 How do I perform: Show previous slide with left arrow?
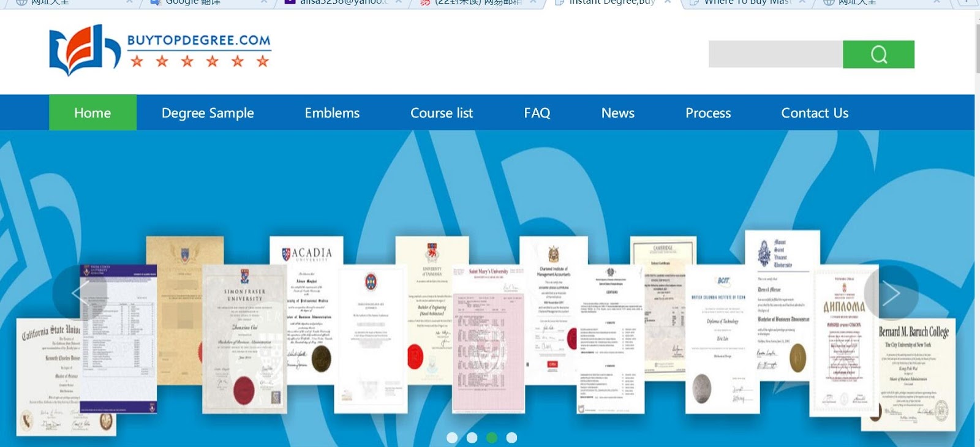80,293
